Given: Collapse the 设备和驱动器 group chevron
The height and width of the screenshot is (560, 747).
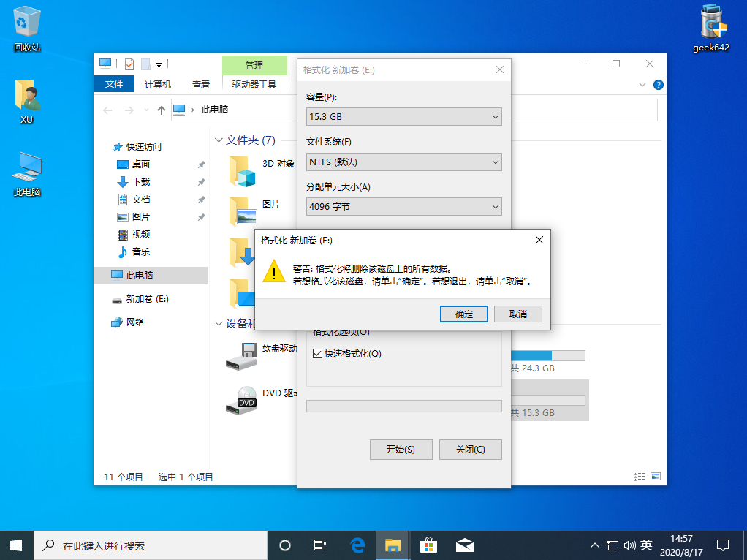Looking at the screenshot, I should [x=219, y=324].
